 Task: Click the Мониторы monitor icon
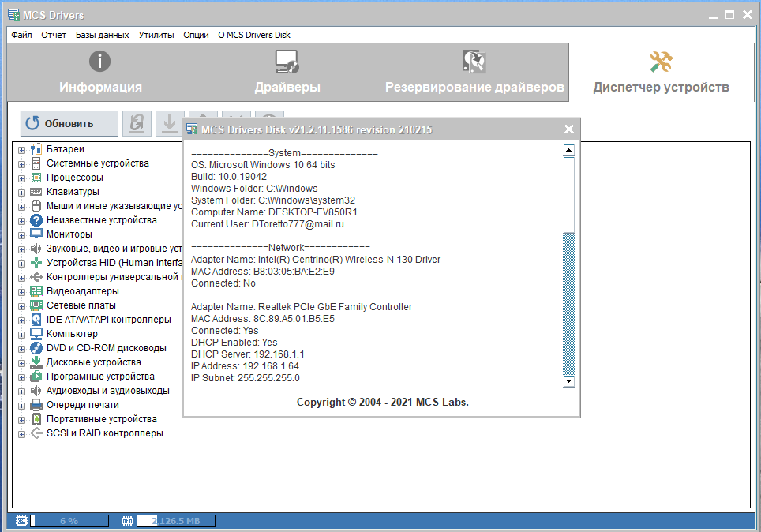point(36,234)
